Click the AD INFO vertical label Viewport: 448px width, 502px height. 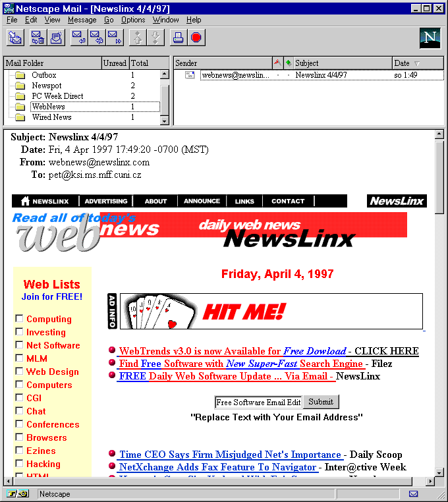(112, 311)
